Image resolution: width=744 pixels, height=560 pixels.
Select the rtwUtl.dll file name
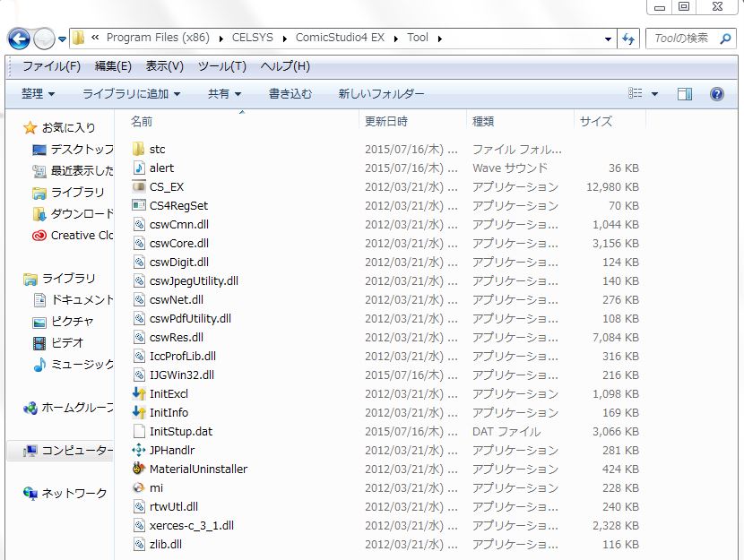[x=174, y=506]
